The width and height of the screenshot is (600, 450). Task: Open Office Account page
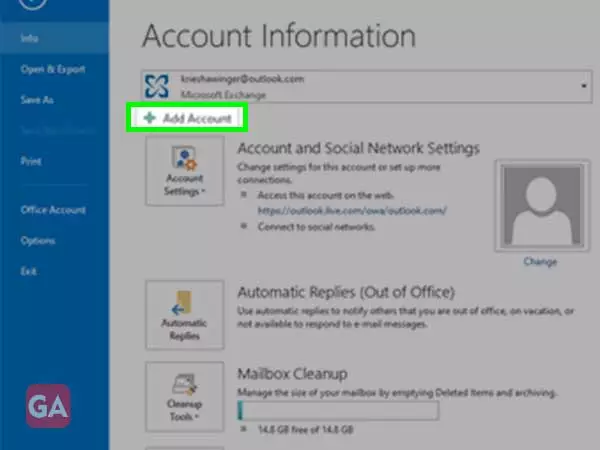click(x=53, y=210)
